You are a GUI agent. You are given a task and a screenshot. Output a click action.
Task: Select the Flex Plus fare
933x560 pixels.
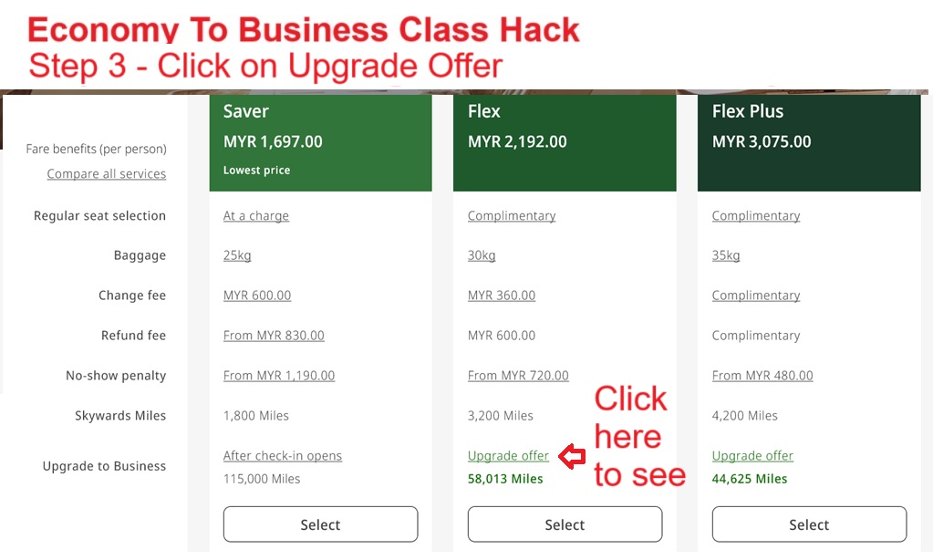click(x=809, y=524)
